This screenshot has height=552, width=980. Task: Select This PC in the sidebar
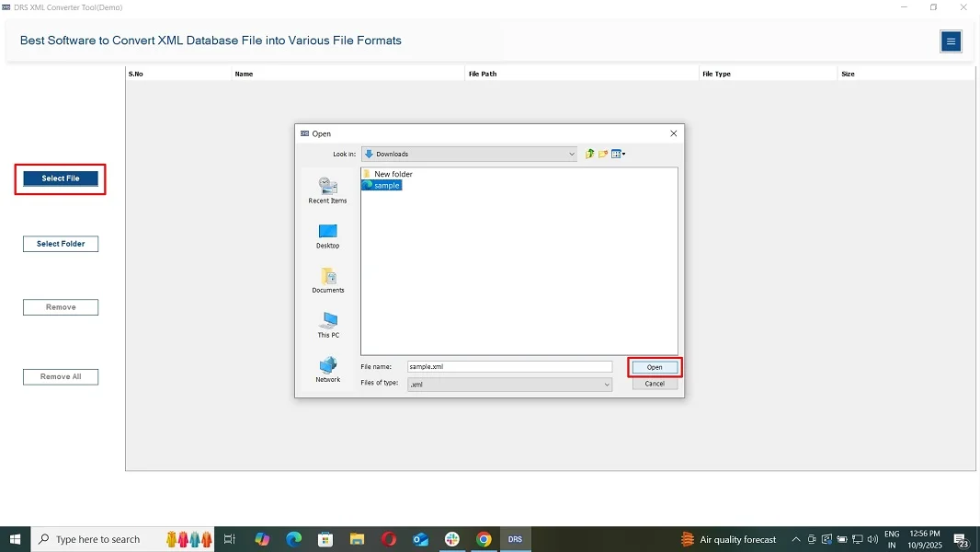[x=327, y=325]
